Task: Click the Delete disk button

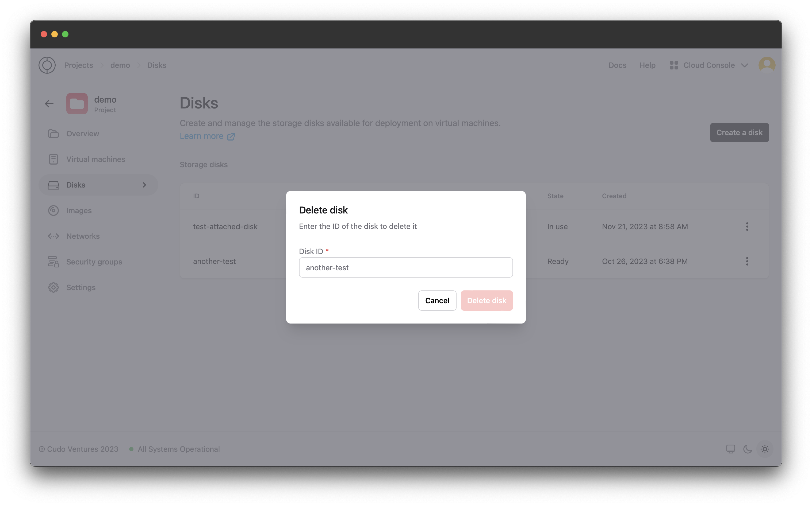Action: pyautogui.click(x=487, y=300)
